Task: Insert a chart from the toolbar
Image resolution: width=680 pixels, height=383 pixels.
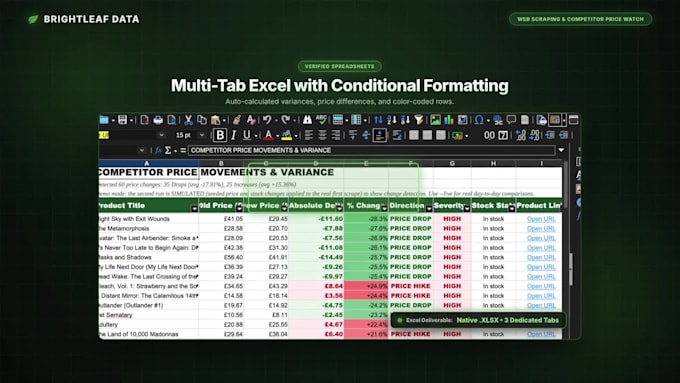Action: (449, 120)
